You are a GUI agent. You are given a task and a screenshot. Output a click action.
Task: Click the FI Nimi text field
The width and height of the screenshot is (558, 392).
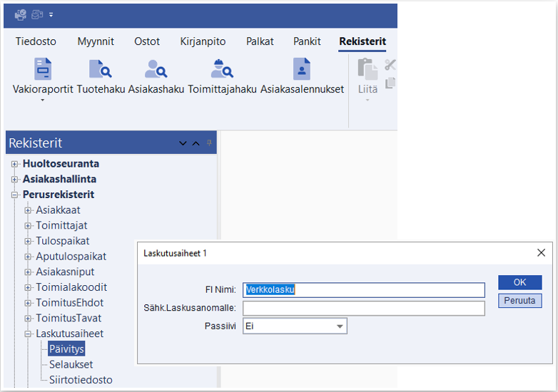pos(364,290)
